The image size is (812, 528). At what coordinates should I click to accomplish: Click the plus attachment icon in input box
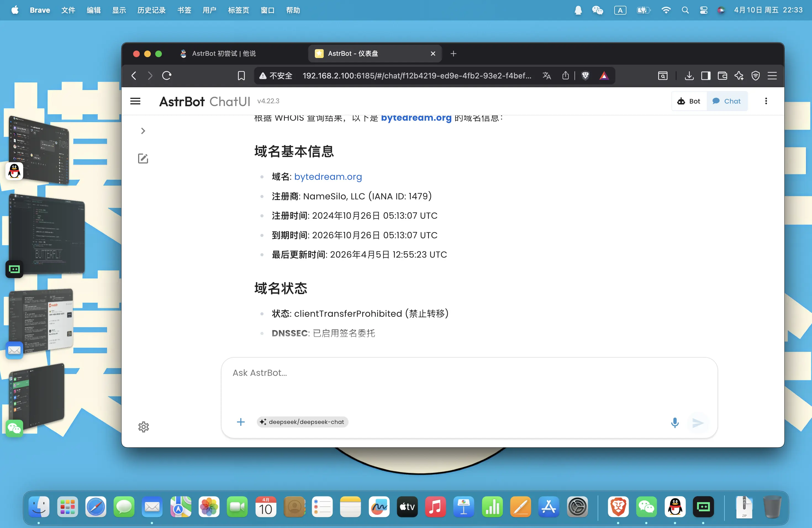241,422
